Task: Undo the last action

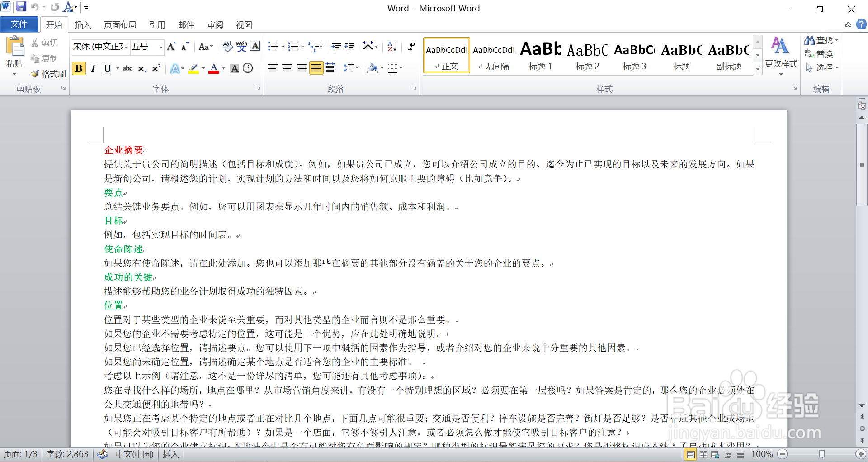Action: 35,7
